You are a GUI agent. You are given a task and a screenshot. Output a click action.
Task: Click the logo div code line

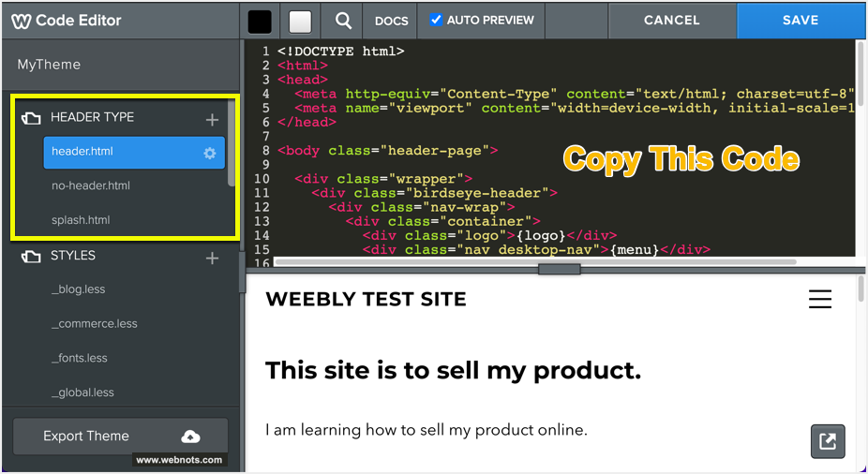pyautogui.click(x=489, y=236)
